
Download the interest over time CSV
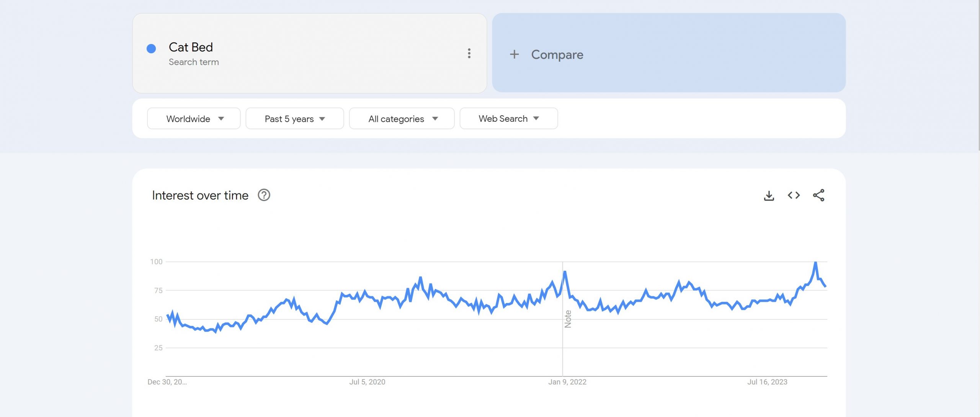tap(769, 196)
